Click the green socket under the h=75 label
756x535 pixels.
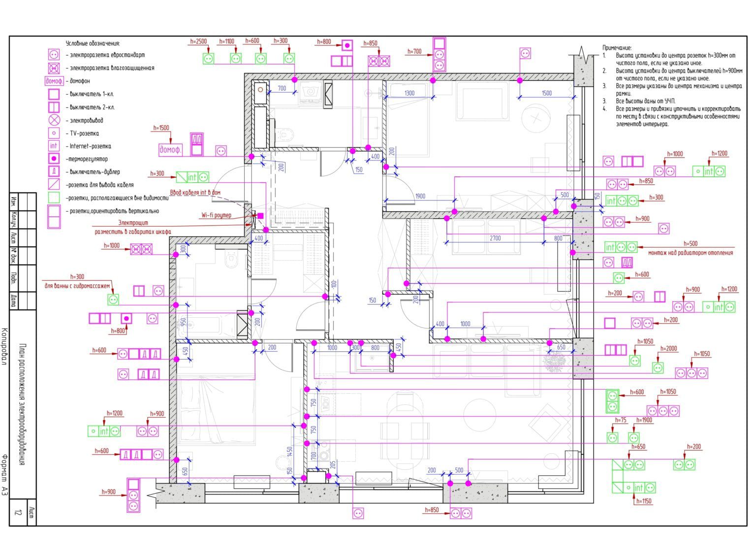click(612, 437)
